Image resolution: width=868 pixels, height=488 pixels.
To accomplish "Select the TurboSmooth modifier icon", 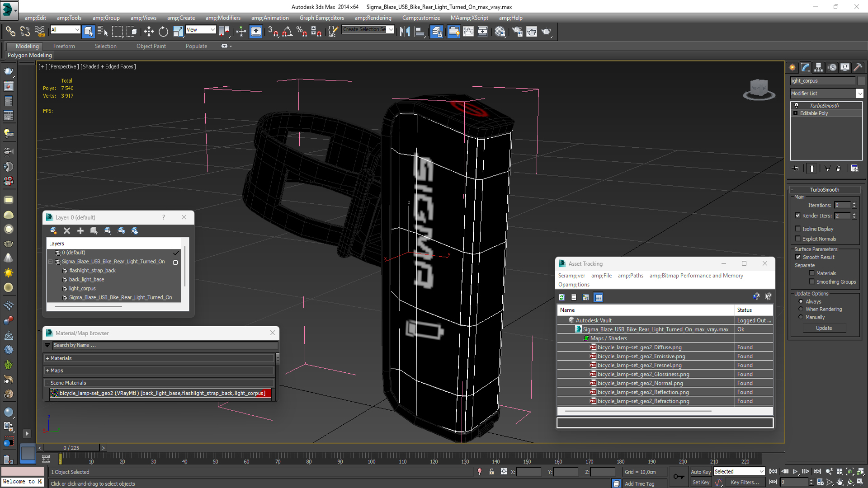I will pyautogui.click(x=797, y=105).
